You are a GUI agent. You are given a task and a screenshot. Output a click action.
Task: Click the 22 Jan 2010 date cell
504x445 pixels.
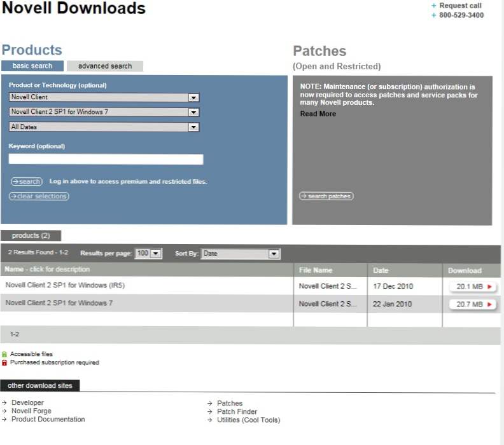[392, 304]
